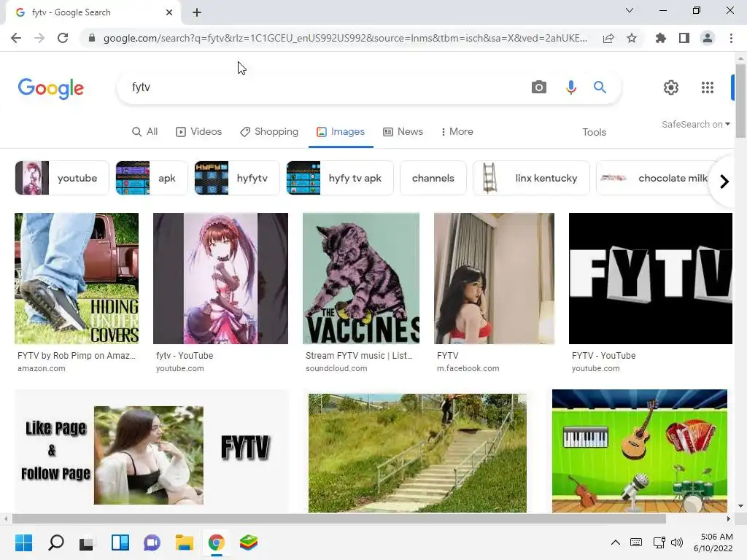Go back using the browser back arrow

point(16,38)
